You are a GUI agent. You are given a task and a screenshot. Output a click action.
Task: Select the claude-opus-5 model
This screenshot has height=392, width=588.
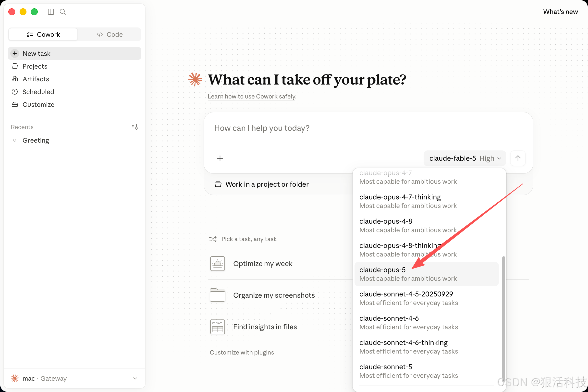(x=427, y=274)
